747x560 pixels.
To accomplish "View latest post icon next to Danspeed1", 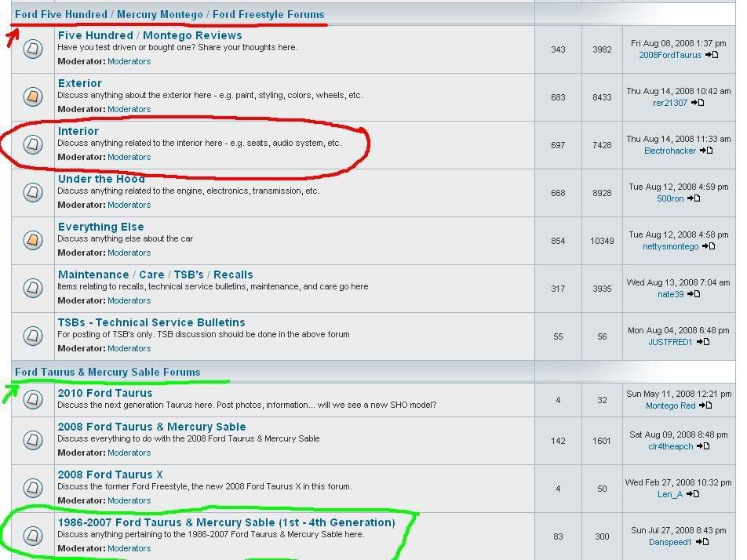I will pyautogui.click(x=701, y=542).
